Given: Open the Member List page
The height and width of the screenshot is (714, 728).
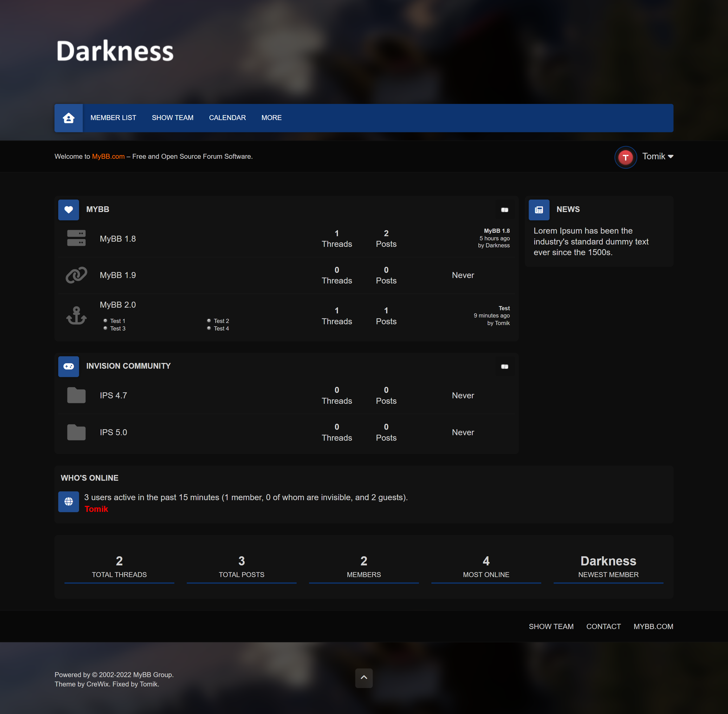Looking at the screenshot, I should [x=113, y=118].
